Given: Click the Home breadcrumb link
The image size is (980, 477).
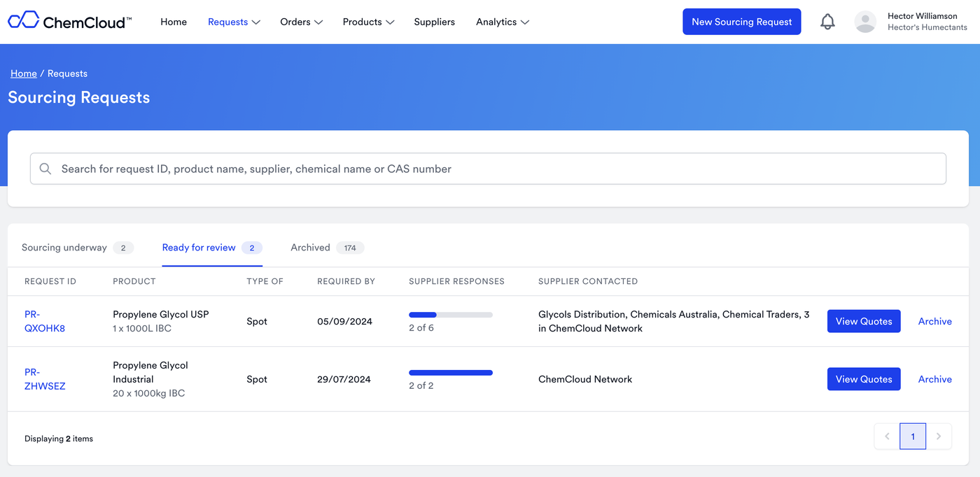Looking at the screenshot, I should coord(24,73).
